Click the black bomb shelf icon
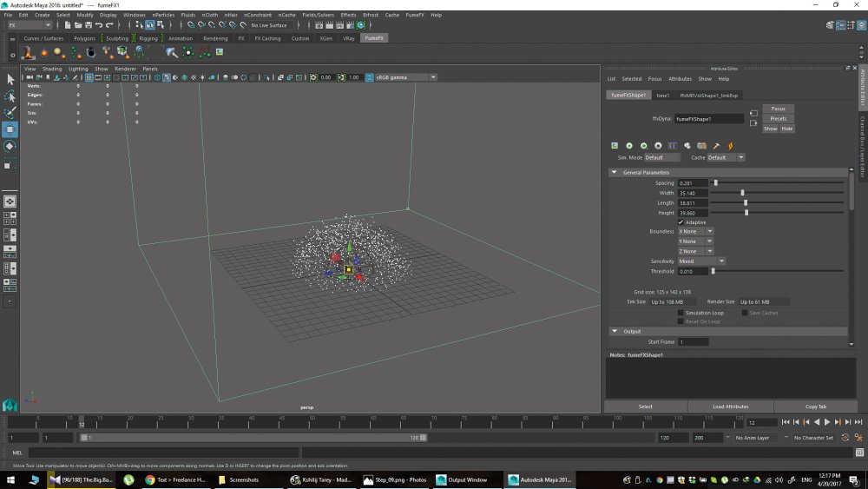 (x=91, y=52)
